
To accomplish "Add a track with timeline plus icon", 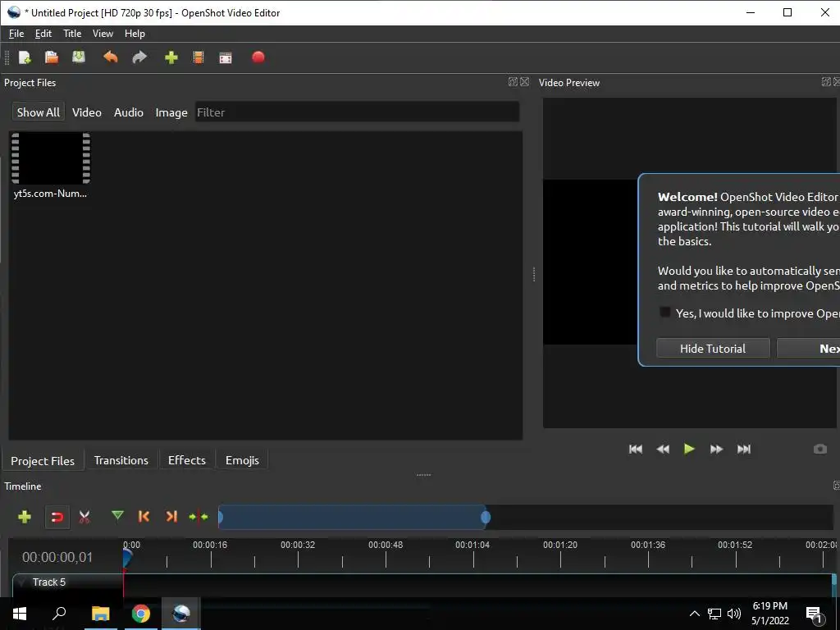I will tap(25, 517).
